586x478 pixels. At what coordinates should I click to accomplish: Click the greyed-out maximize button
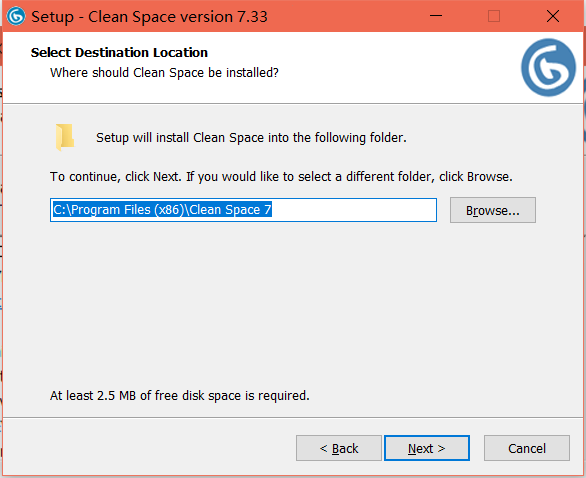(x=494, y=16)
